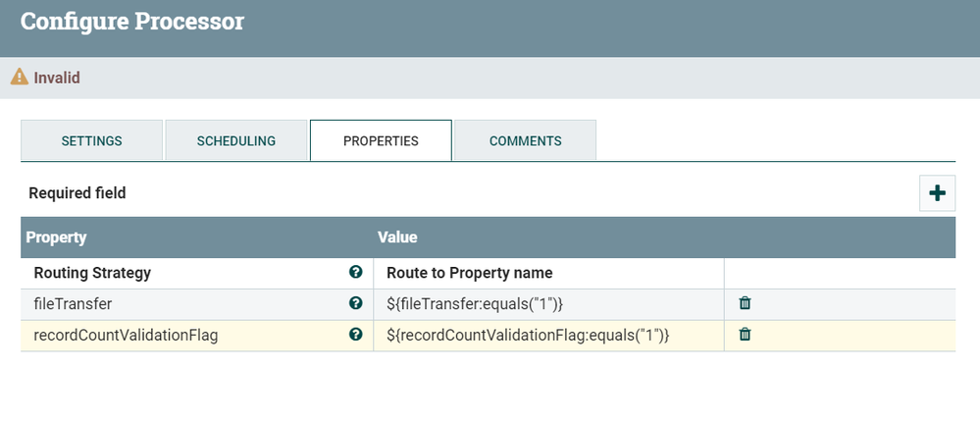980x422 pixels.
Task: Open Route to Property name value dropdown
Action: [x=548, y=273]
